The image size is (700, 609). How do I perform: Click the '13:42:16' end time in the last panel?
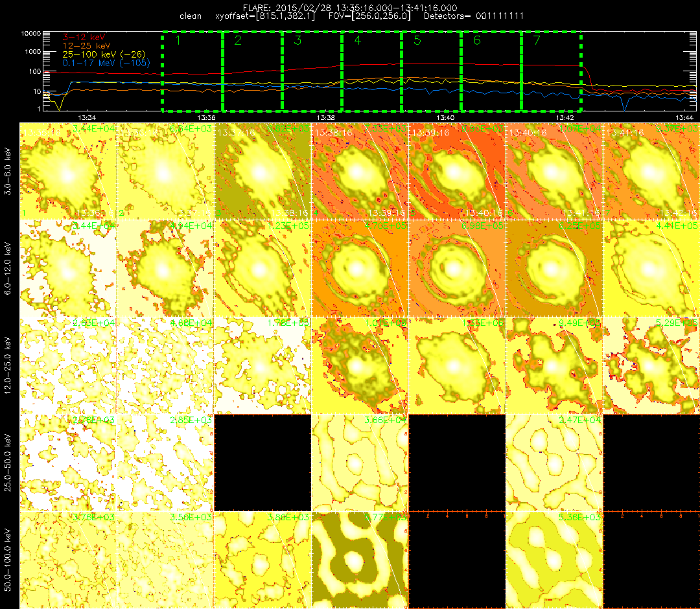pyautogui.click(x=678, y=213)
